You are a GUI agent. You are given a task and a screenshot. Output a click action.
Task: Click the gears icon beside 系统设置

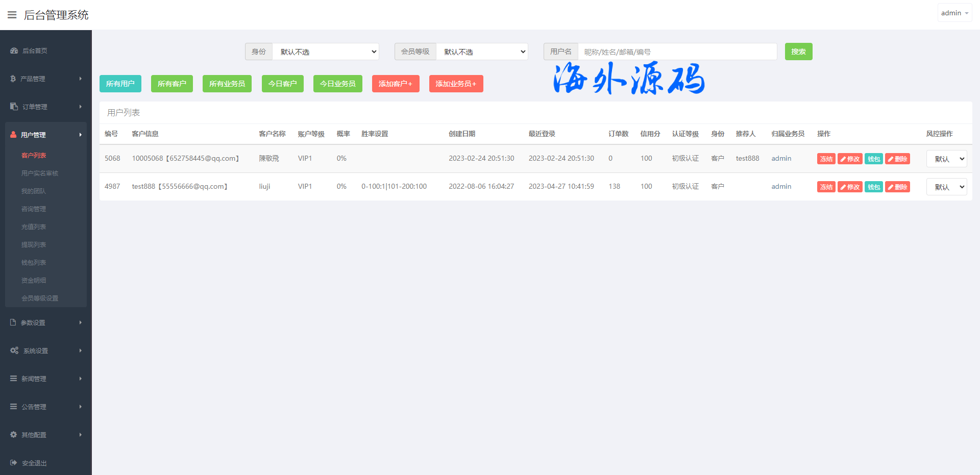[14, 351]
